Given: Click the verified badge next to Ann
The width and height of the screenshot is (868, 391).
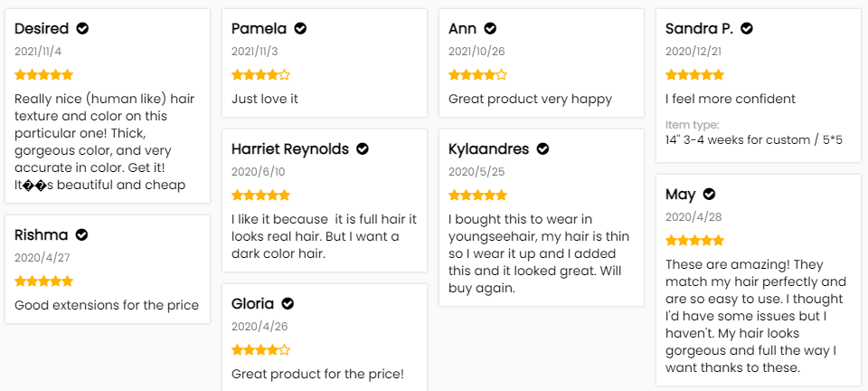Looking at the screenshot, I should (x=490, y=29).
